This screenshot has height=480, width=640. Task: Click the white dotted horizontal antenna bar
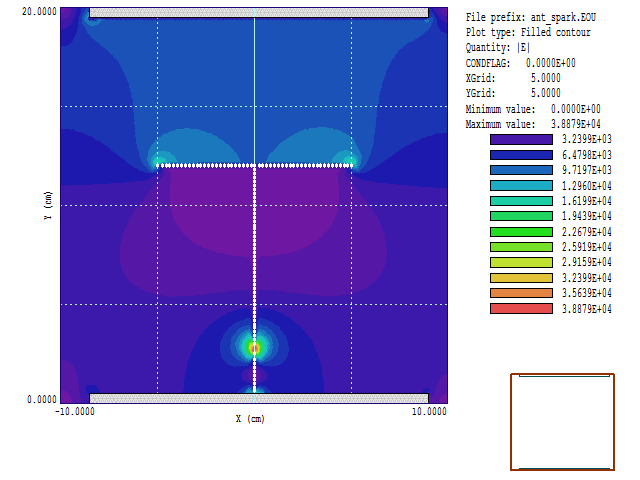click(x=255, y=166)
